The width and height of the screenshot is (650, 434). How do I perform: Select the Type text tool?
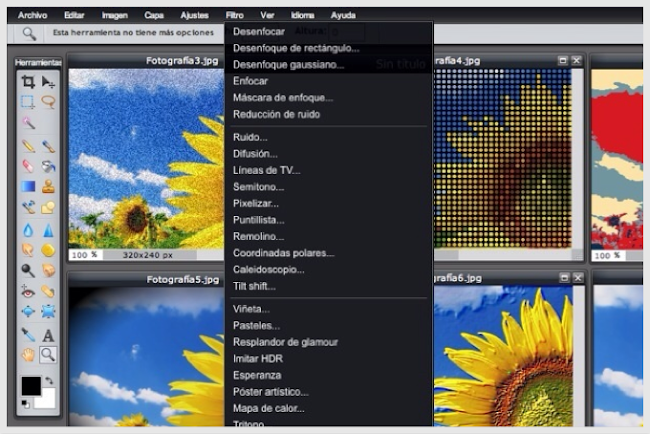[48, 335]
